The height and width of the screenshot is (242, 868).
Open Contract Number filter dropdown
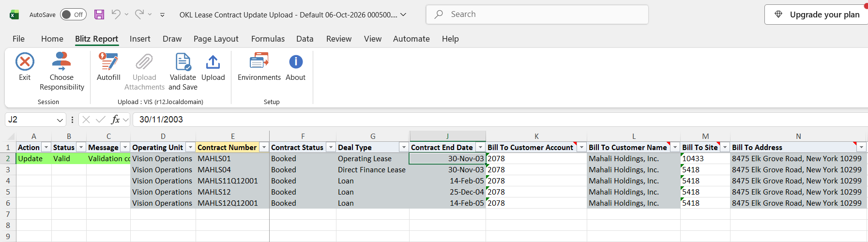264,147
